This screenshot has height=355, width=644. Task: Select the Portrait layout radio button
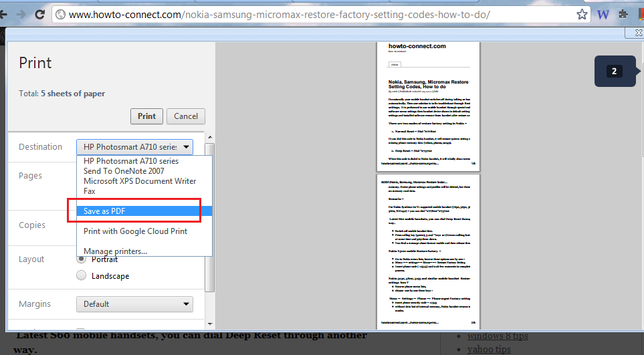(82, 259)
